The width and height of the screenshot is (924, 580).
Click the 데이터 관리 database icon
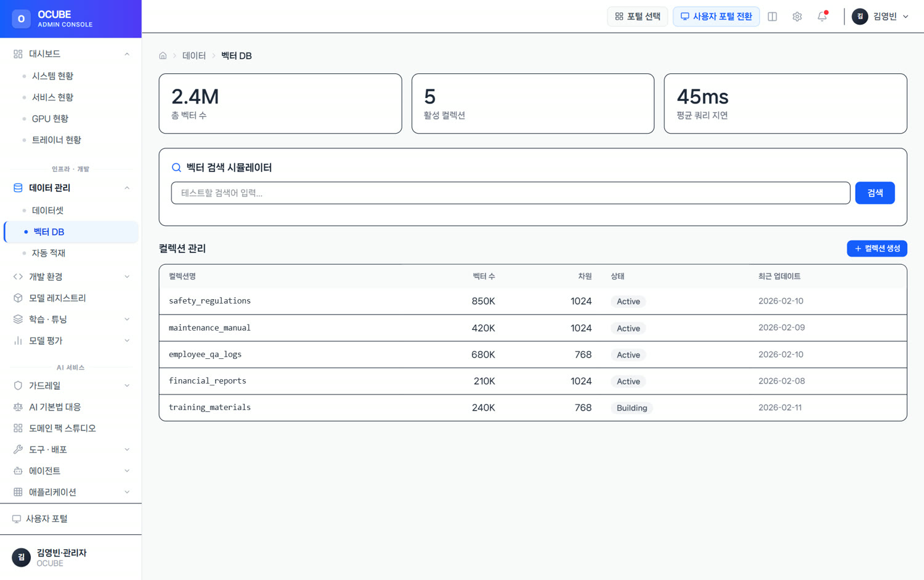click(18, 188)
